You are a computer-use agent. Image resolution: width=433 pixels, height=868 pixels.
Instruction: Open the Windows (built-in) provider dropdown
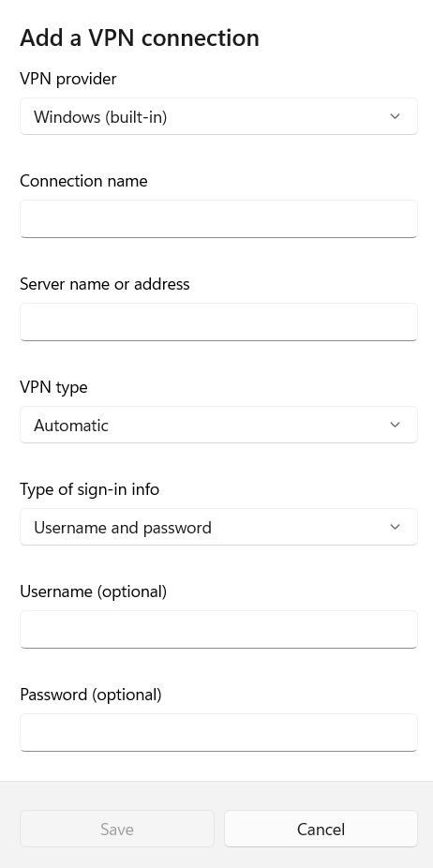[218, 116]
